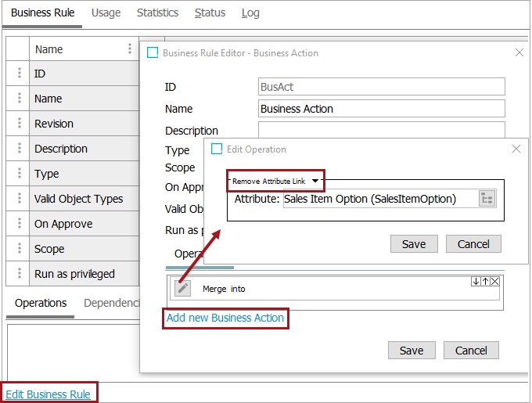Click the drag handle on the Scope row

(x=18, y=249)
